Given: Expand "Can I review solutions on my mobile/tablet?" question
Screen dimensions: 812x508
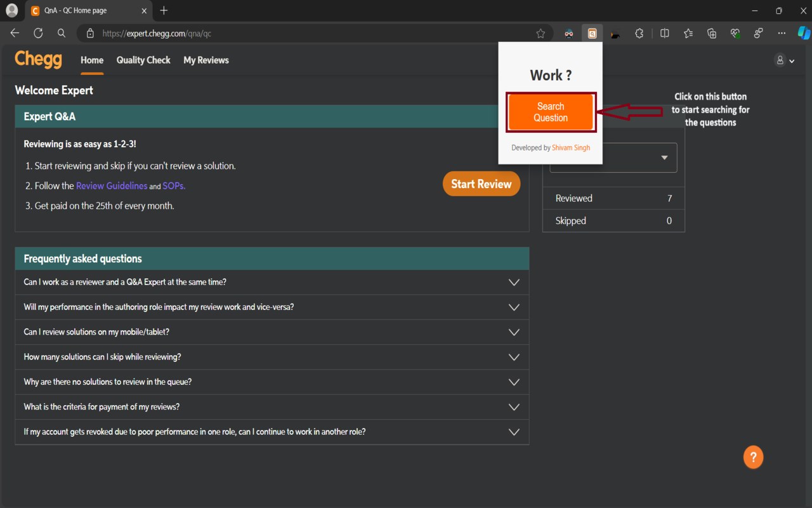Looking at the screenshot, I should (x=272, y=332).
